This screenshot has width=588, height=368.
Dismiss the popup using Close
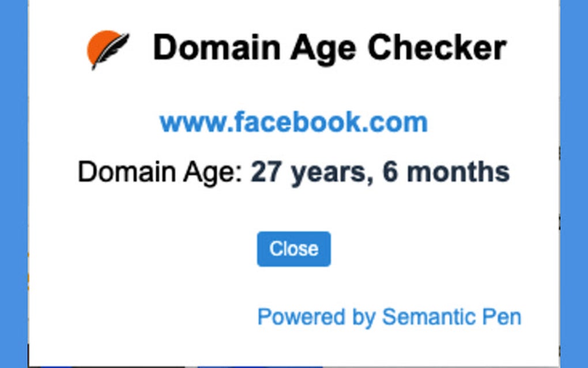click(x=294, y=249)
